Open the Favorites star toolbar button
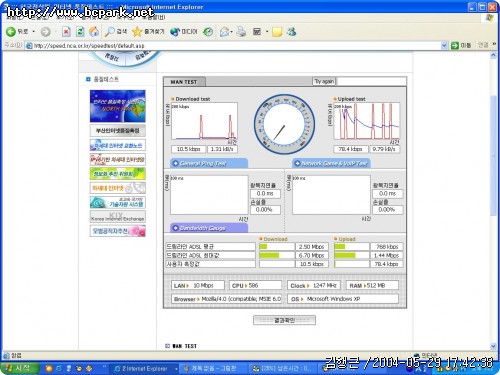 (148, 32)
